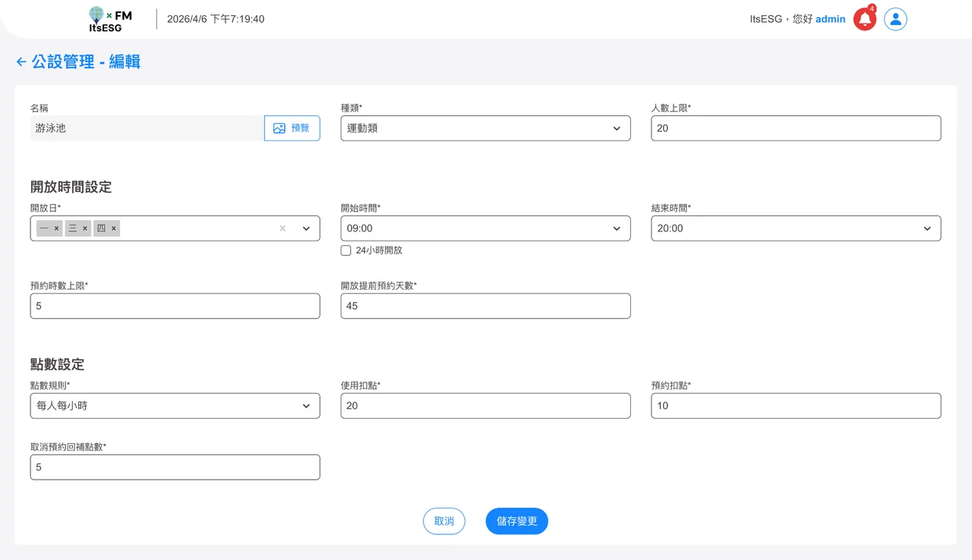Screen dimensions: 972x560
Task: Remove the 四 tag from 開放日
Action: tap(114, 228)
